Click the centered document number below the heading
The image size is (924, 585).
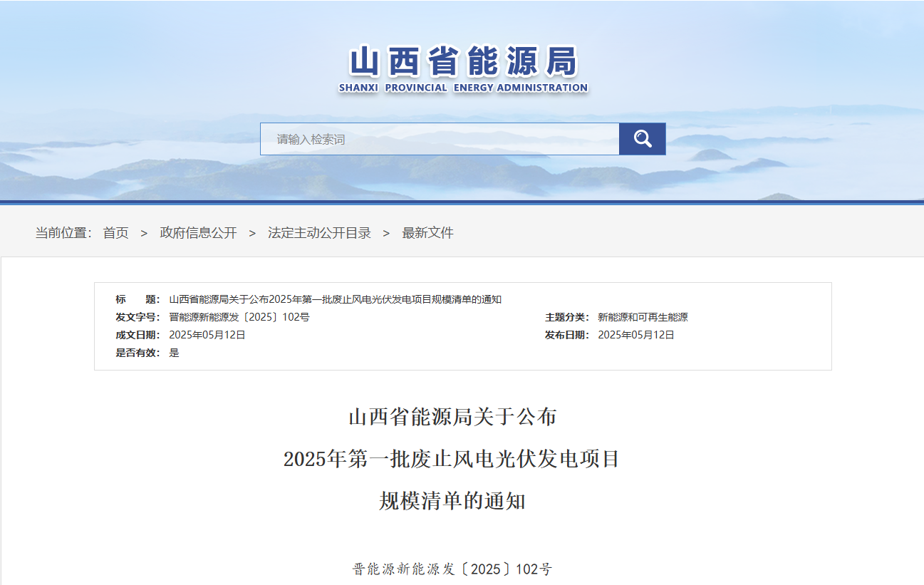point(452,569)
